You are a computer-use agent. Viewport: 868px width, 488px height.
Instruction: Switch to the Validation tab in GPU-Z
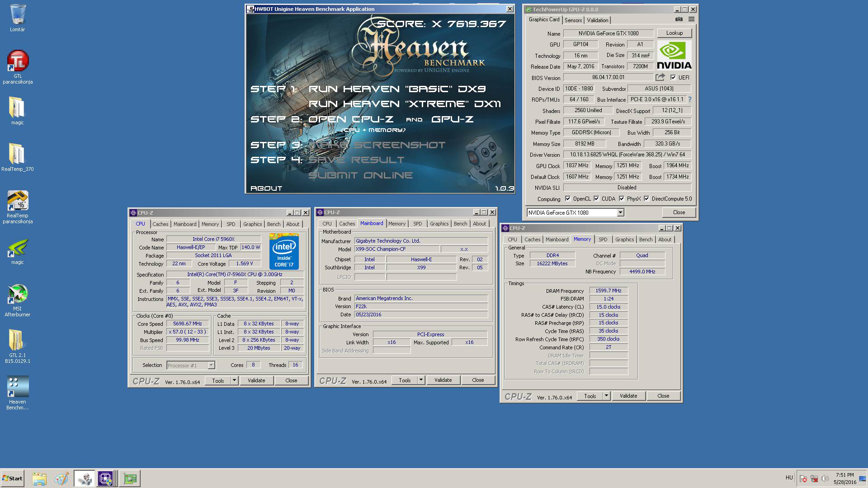pos(597,20)
